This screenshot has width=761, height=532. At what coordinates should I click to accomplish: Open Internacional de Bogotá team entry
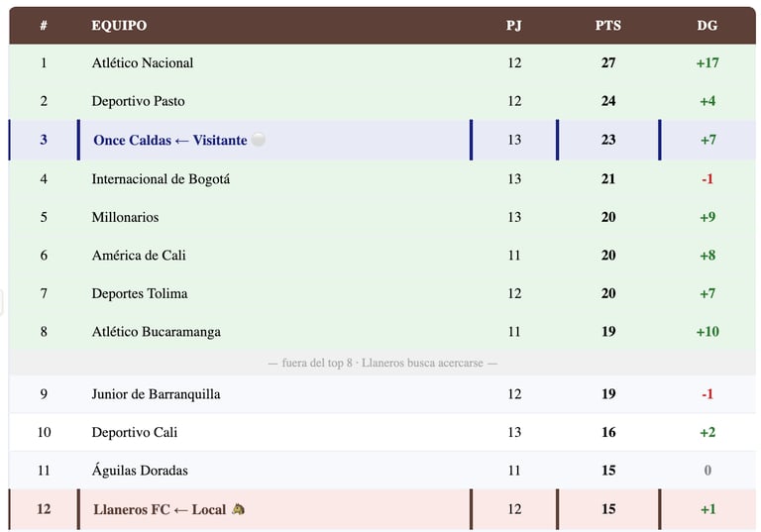161,179
